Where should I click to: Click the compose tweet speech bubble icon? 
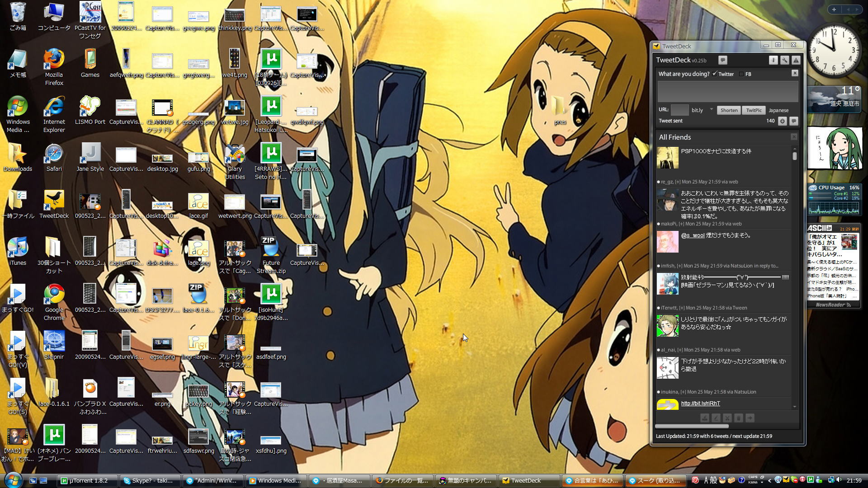[x=722, y=60]
